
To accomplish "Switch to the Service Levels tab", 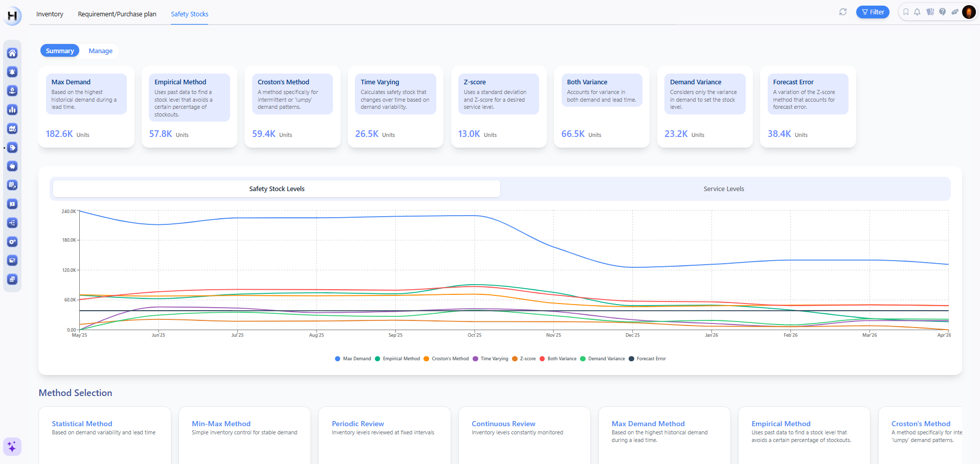I will click(723, 189).
